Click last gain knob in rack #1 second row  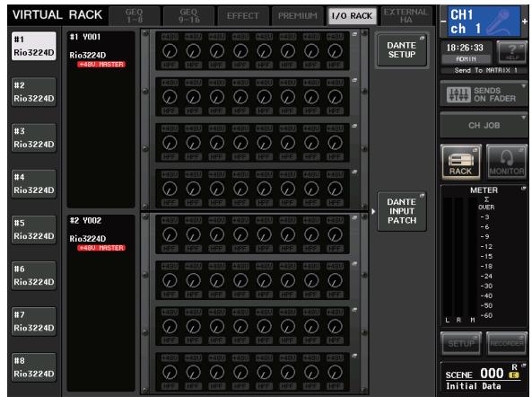(336, 97)
